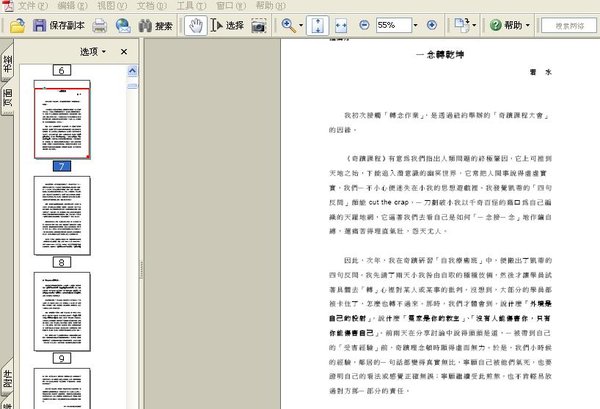Select the Snapshot camera tool
The width and height of the screenshot is (600, 409).
(259, 26)
